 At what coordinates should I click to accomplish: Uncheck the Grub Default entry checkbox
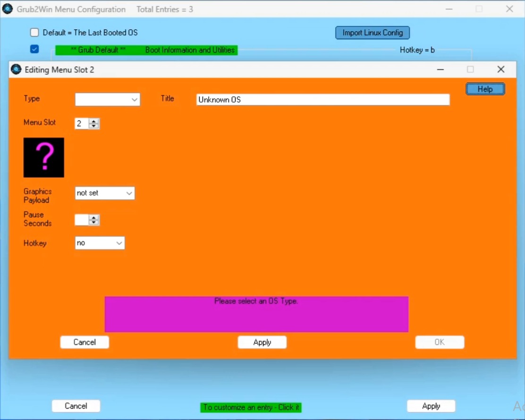pyautogui.click(x=34, y=49)
